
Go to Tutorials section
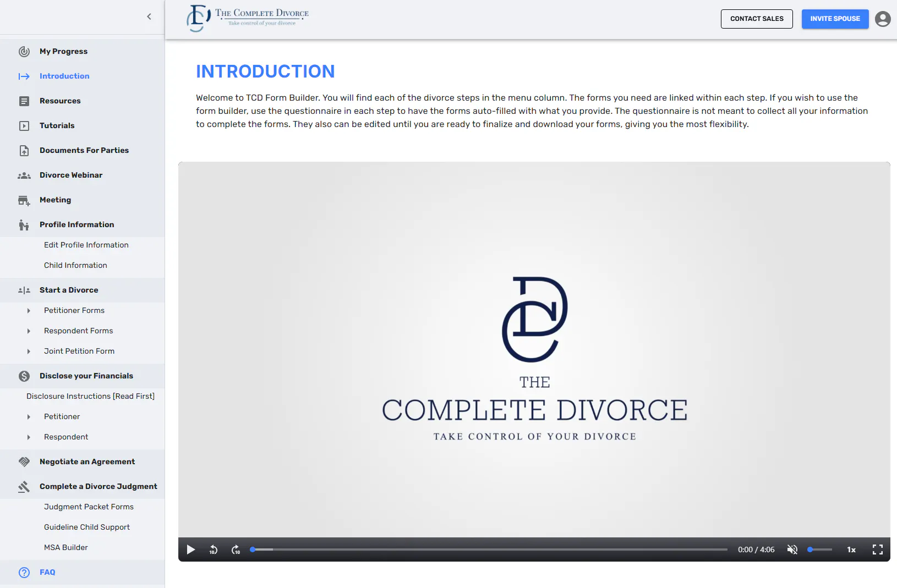pos(57,126)
